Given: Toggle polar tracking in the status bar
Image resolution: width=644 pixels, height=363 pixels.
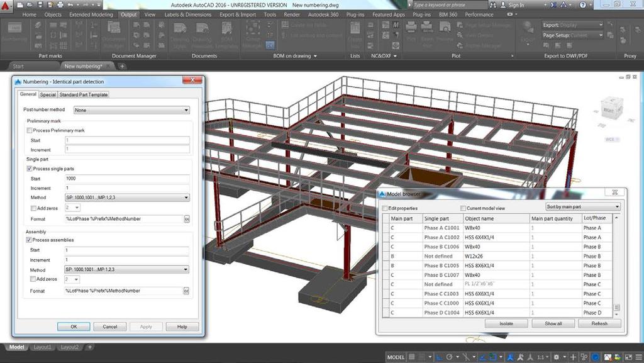Looking at the screenshot, I should pyautogui.click(x=449, y=357).
